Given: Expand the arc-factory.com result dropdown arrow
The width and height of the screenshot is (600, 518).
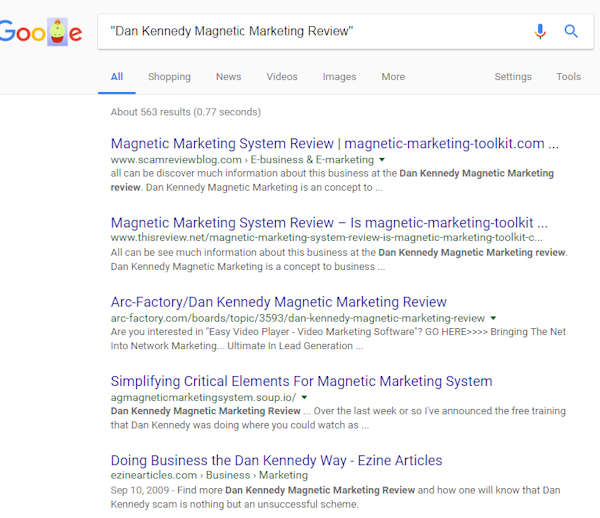Looking at the screenshot, I should click(x=493, y=318).
